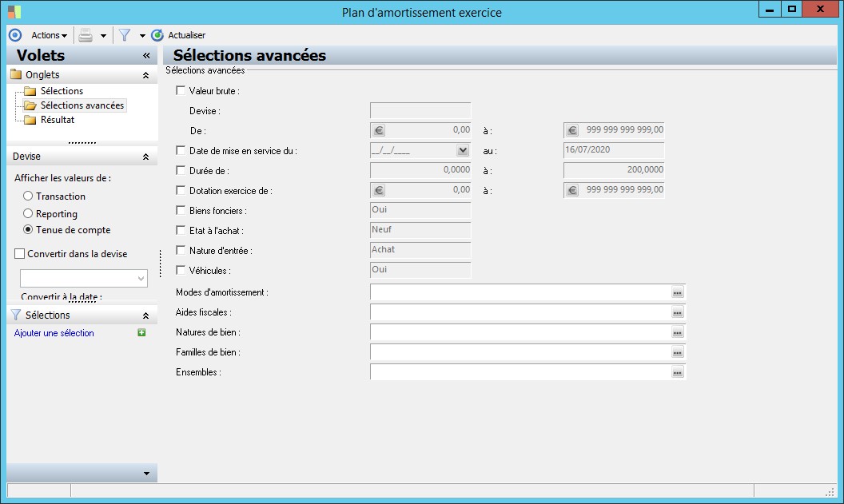844x504 pixels.
Task: Enable the Valeur brute checkbox
Action: [x=181, y=91]
